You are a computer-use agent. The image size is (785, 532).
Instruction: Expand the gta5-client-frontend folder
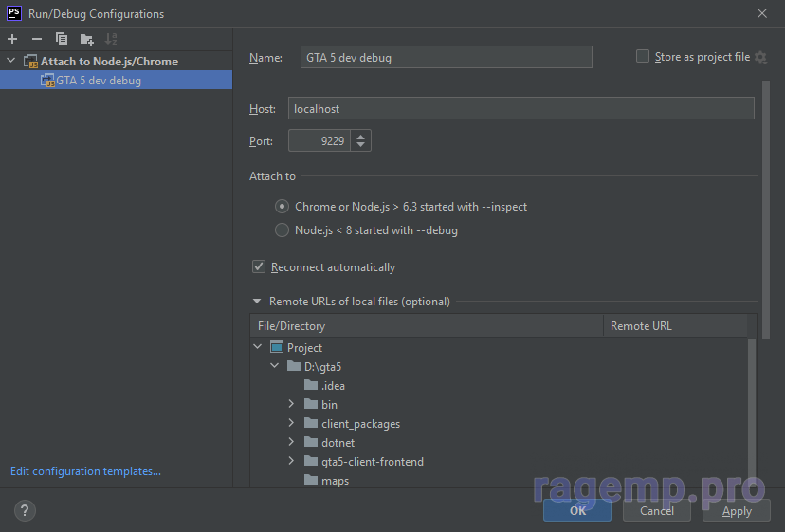coord(291,461)
